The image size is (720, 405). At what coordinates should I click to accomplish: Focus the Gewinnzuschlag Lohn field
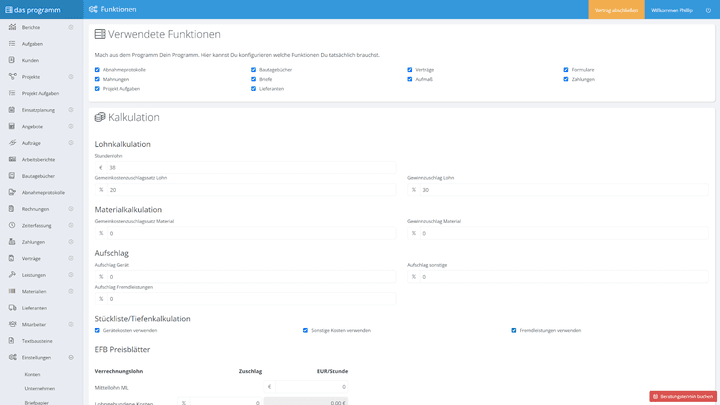pyautogui.click(x=563, y=190)
